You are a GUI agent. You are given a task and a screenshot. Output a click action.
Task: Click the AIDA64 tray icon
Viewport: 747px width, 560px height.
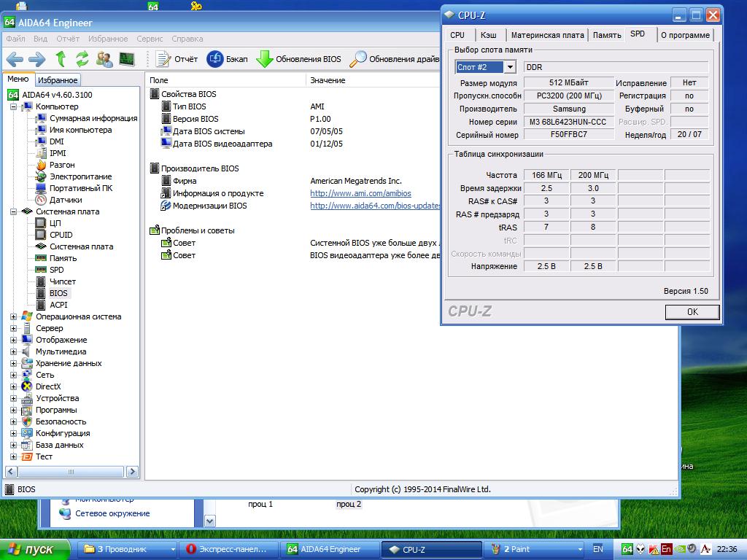pyautogui.click(x=627, y=549)
